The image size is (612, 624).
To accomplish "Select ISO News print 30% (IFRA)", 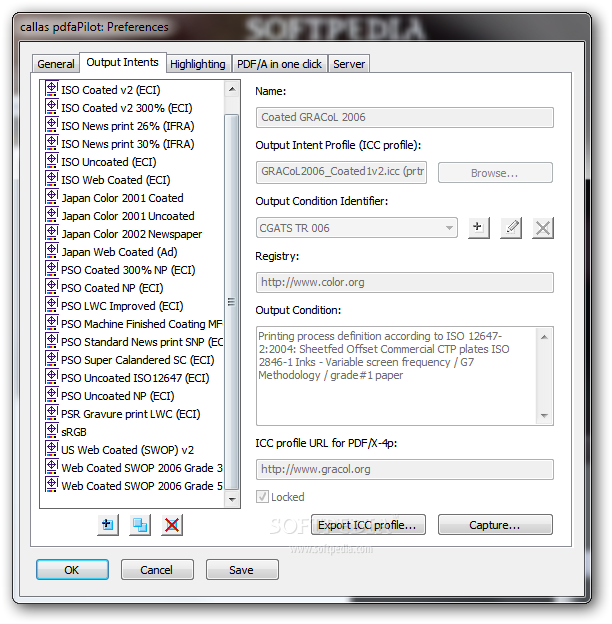I will tap(127, 144).
